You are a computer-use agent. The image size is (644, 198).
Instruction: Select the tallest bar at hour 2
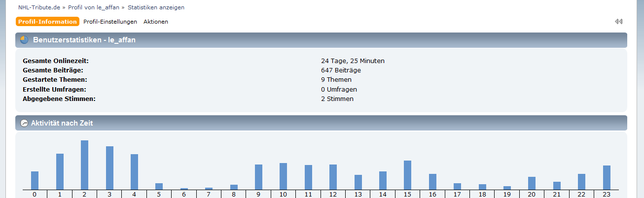click(84, 165)
